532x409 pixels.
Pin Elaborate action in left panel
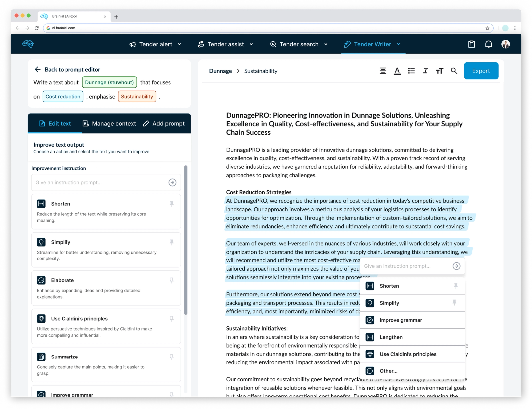click(x=172, y=280)
